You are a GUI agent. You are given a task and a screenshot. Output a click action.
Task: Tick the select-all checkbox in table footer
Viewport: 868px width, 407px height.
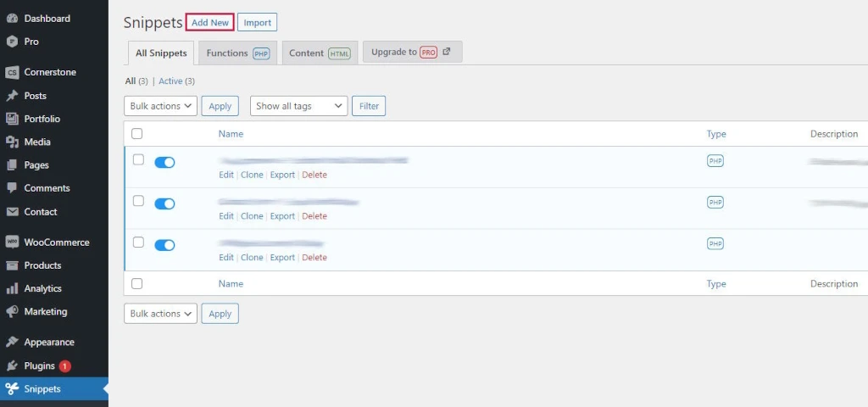click(x=136, y=283)
